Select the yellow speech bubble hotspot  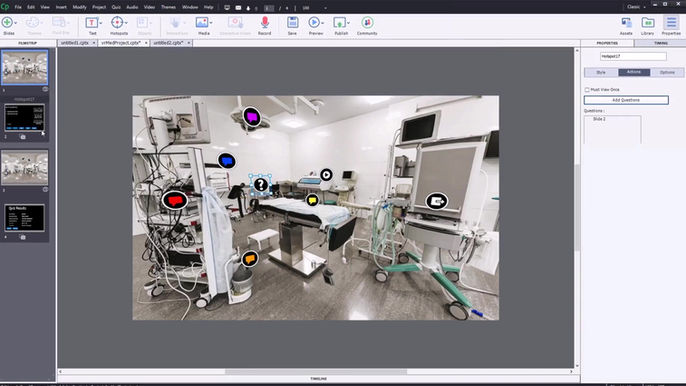pyautogui.click(x=312, y=200)
